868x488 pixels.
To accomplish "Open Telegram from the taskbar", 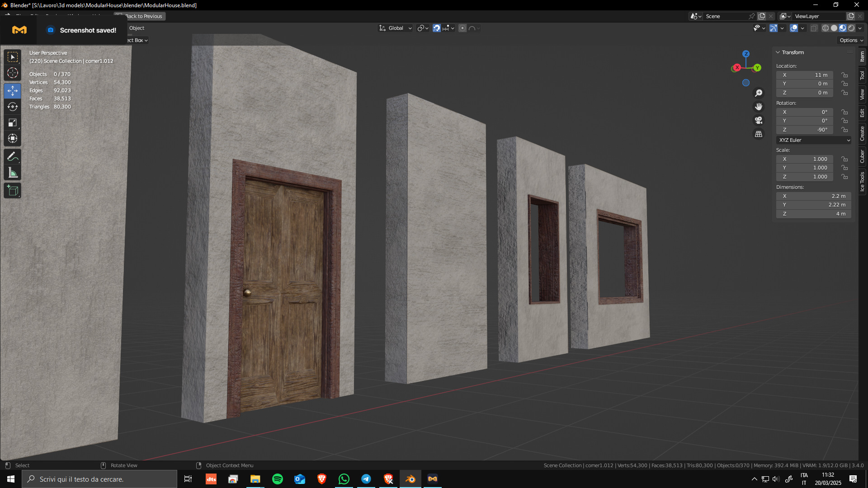I will (x=366, y=479).
